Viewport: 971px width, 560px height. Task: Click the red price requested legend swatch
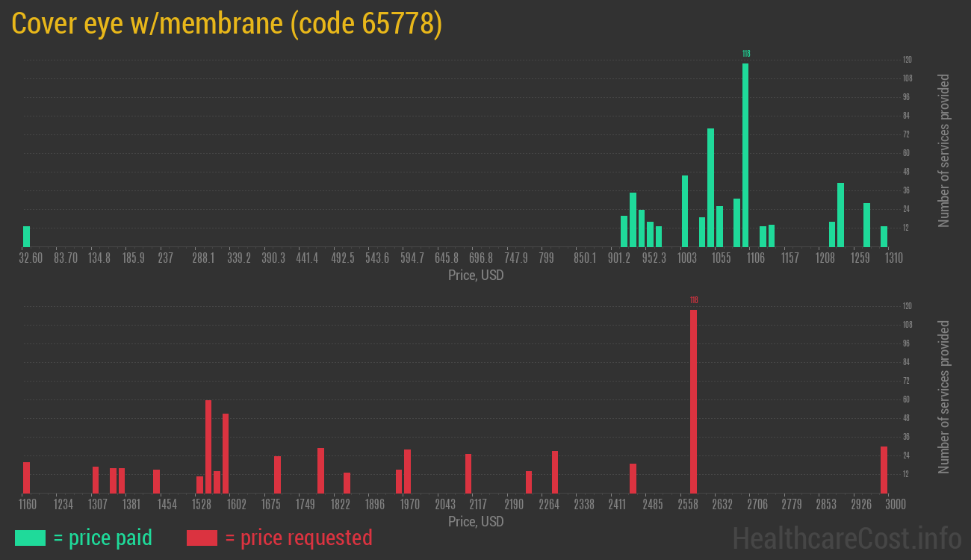(x=202, y=538)
